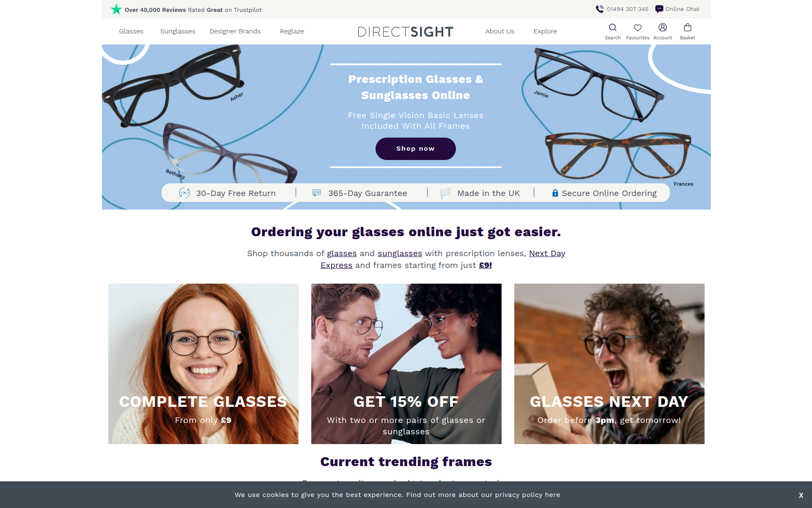Open the About Us menu item
812x508 pixels.
click(x=499, y=31)
